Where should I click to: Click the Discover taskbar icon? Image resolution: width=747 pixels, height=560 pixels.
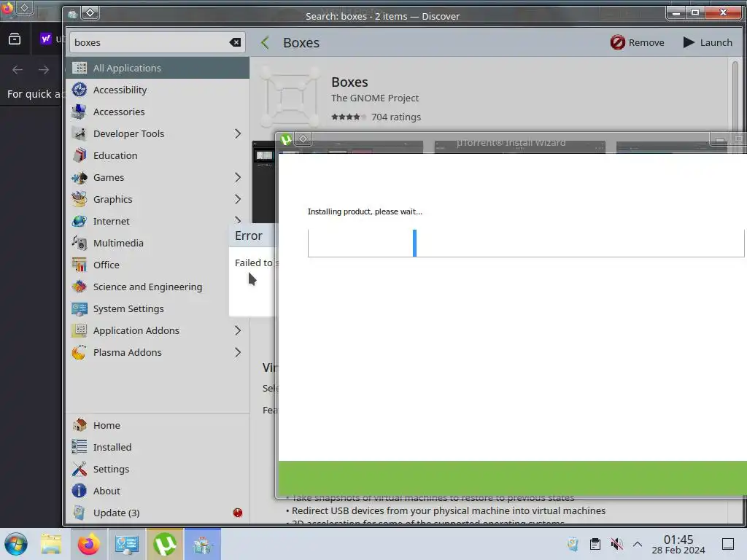(203, 544)
